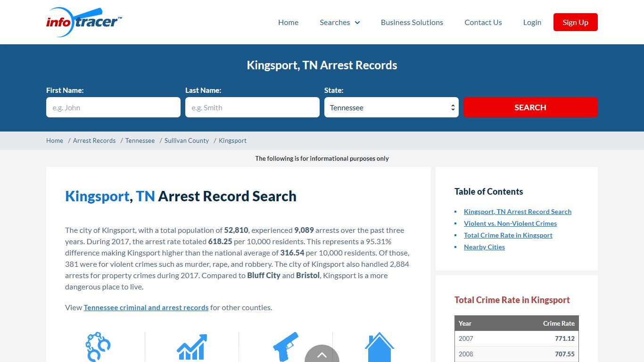The image size is (644, 362).
Task: Click the scroll-to-top chevron button
Action: coord(322,354)
